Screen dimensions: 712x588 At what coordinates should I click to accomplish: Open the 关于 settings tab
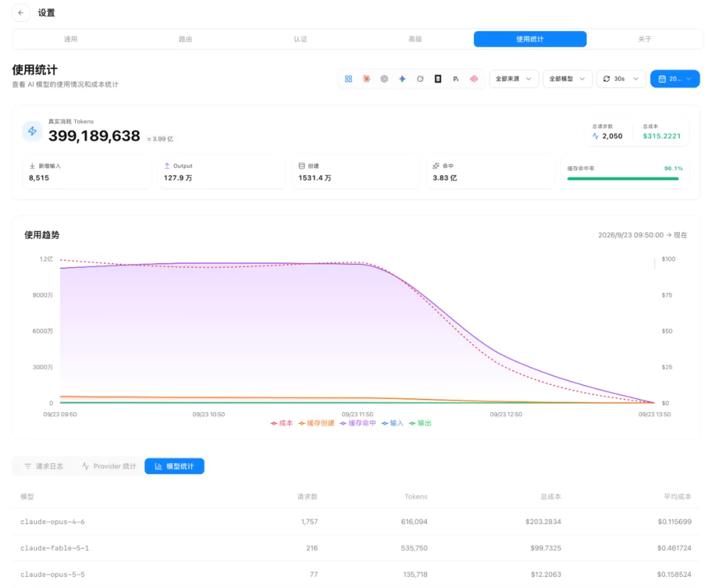[645, 39]
